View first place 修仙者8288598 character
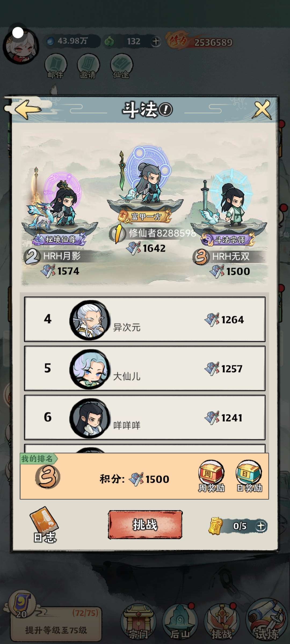290x644 pixels. pos(145,178)
